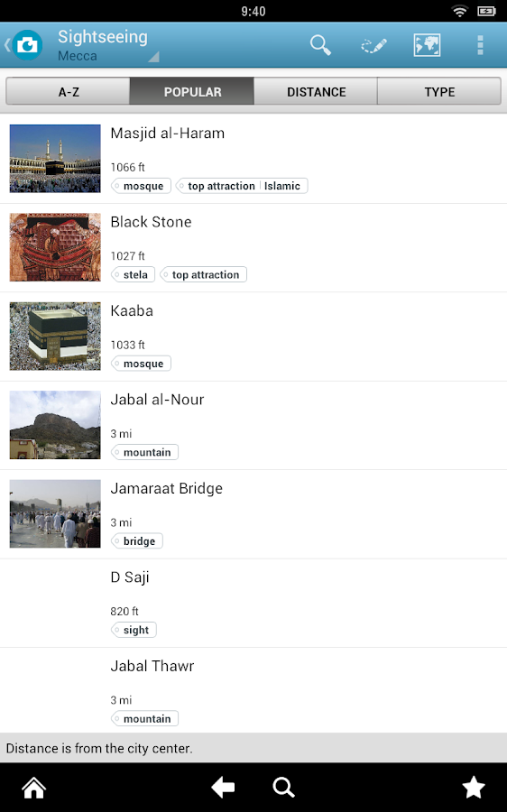Image resolution: width=507 pixels, height=812 pixels.
Task: Sort attractions by DISTANCE
Action: [x=316, y=92]
